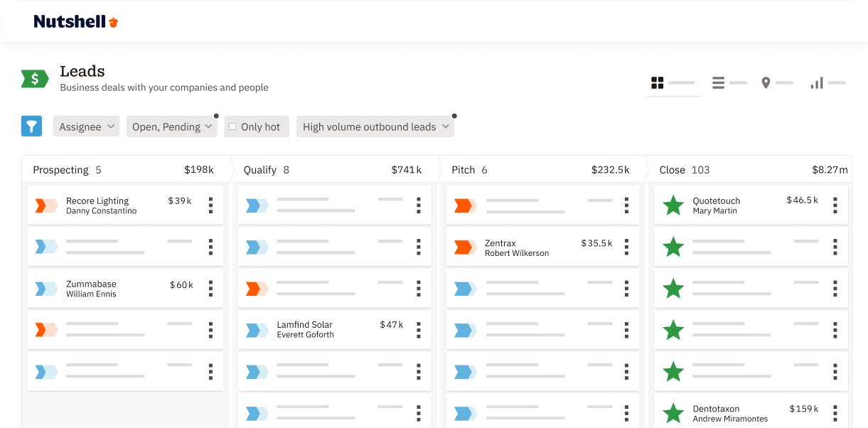Open the Open, Pending status dropdown
The image size is (868, 428).
[x=171, y=127]
